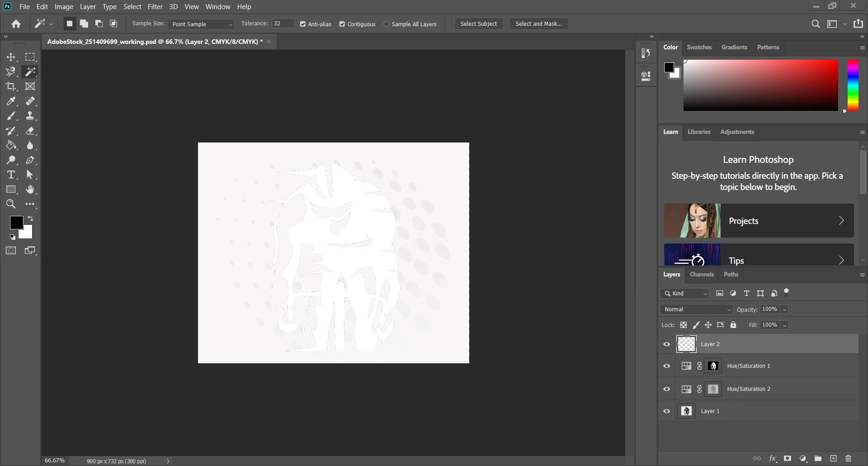
Task: Pick a color in the red color field
Action: click(760, 85)
